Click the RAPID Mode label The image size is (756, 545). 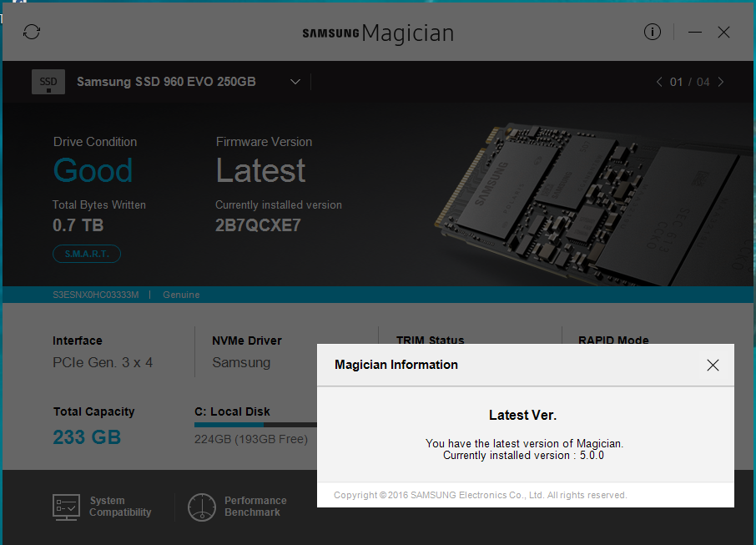pos(613,340)
